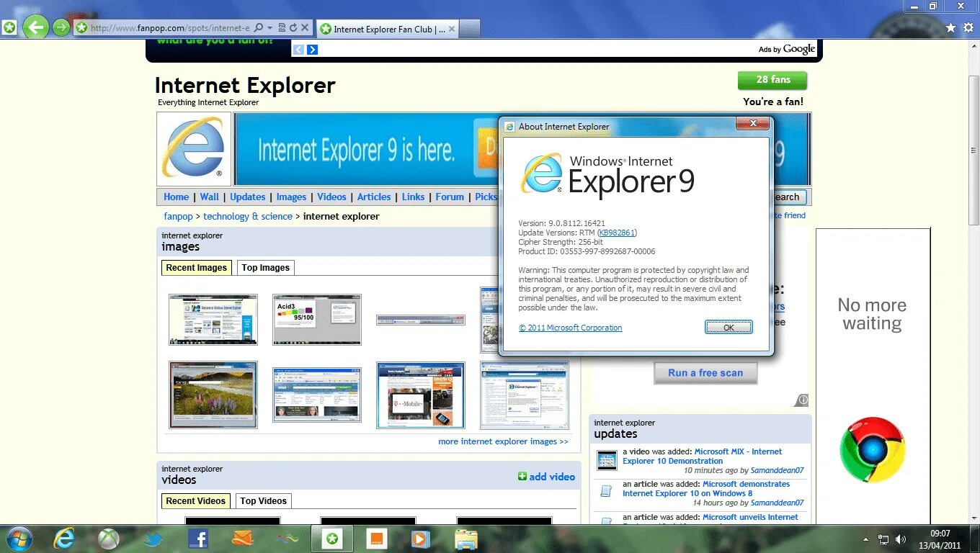This screenshot has width=980, height=553.
Task: Click OK in About Internet Explorer dialog
Action: click(729, 328)
